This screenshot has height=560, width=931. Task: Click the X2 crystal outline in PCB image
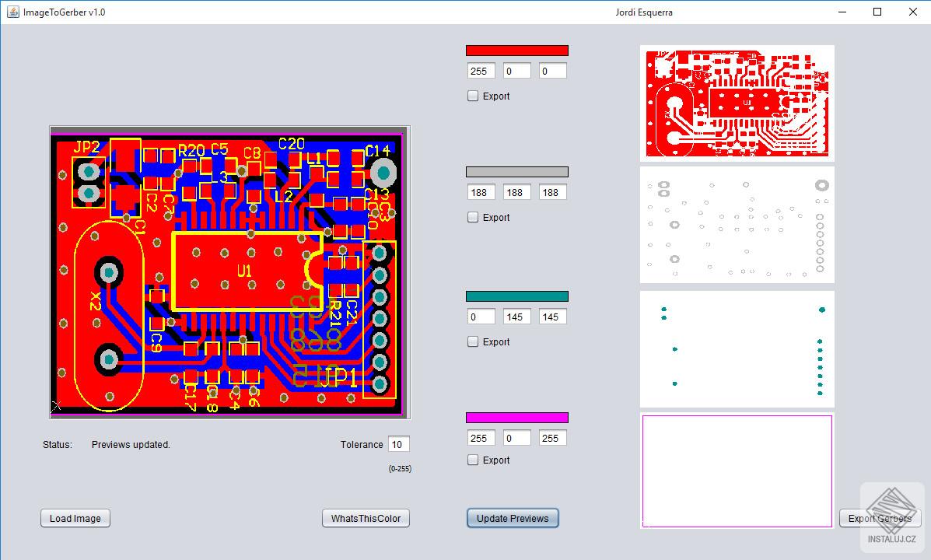[x=109, y=316]
